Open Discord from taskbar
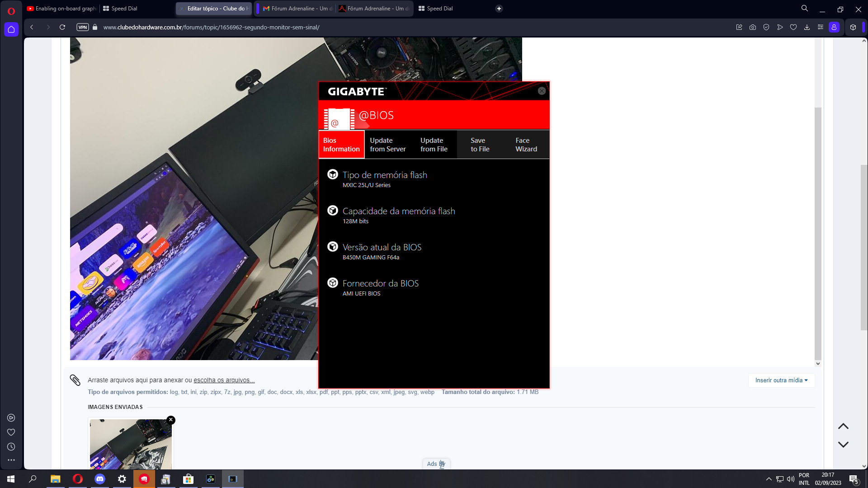This screenshot has width=868, height=488. click(x=100, y=479)
